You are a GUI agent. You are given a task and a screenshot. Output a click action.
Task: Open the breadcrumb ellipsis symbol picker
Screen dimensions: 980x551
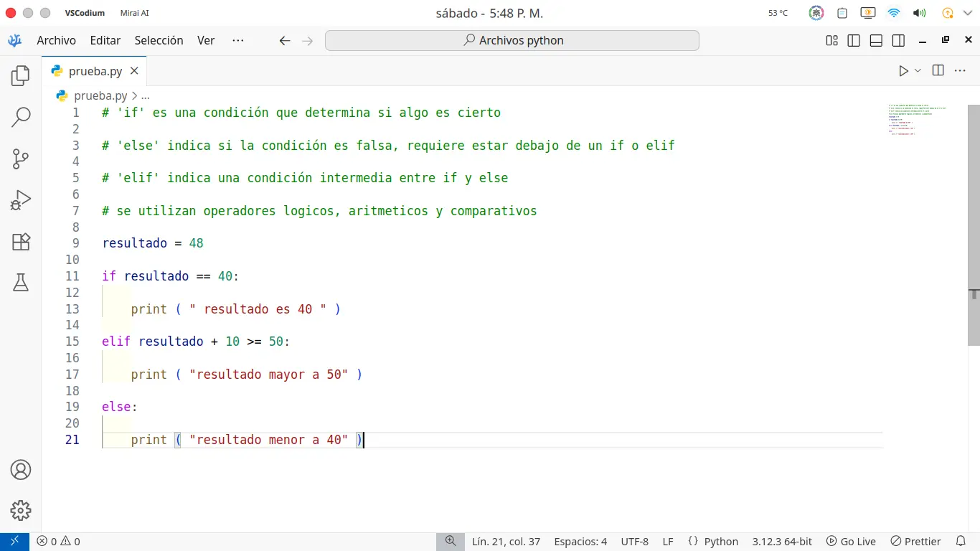pyautogui.click(x=145, y=95)
